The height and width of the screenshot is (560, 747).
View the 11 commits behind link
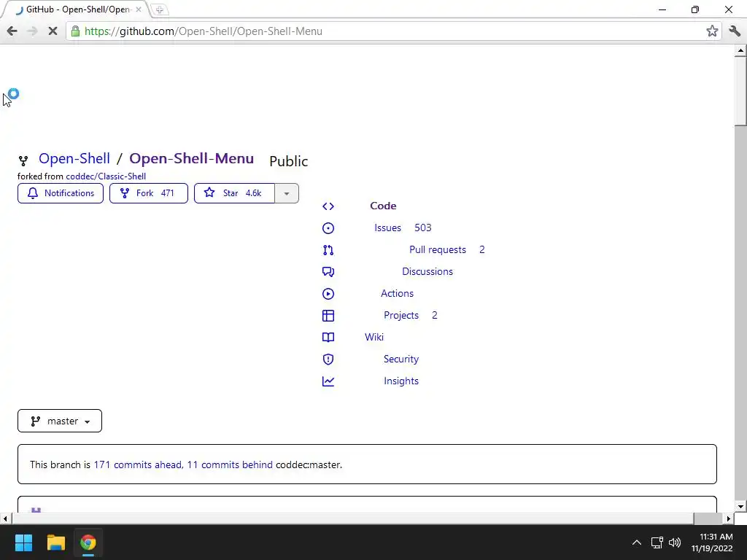230,464
